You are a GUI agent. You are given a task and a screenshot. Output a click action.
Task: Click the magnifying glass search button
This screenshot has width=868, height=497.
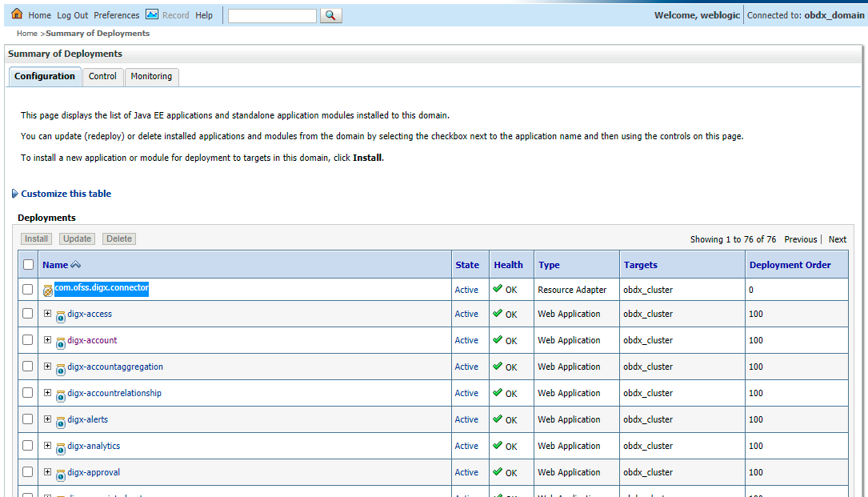(330, 15)
